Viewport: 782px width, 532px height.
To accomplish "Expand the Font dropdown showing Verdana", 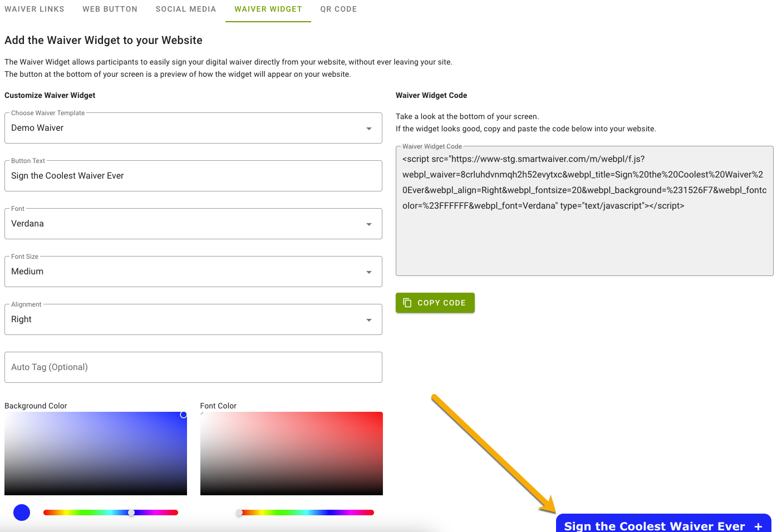I will point(193,224).
